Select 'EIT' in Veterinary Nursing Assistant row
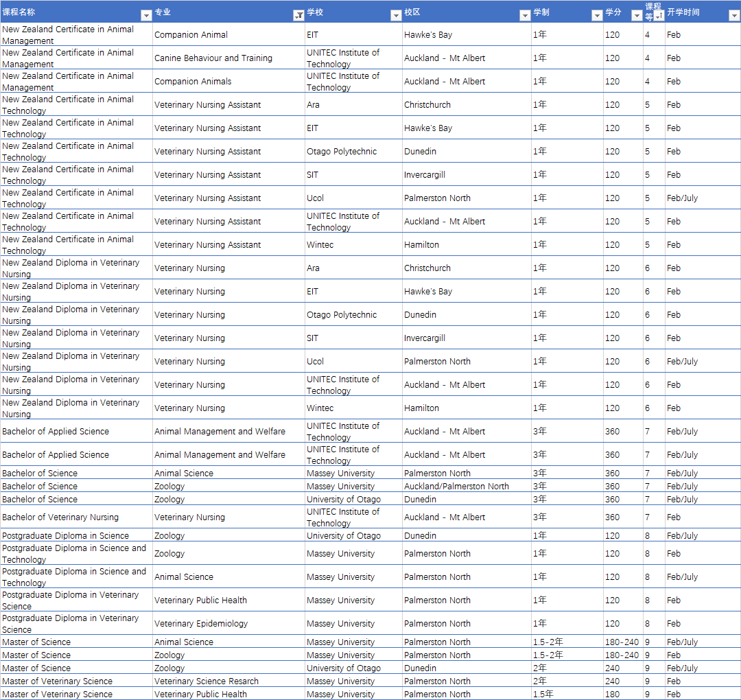 pyautogui.click(x=353, y=128)
